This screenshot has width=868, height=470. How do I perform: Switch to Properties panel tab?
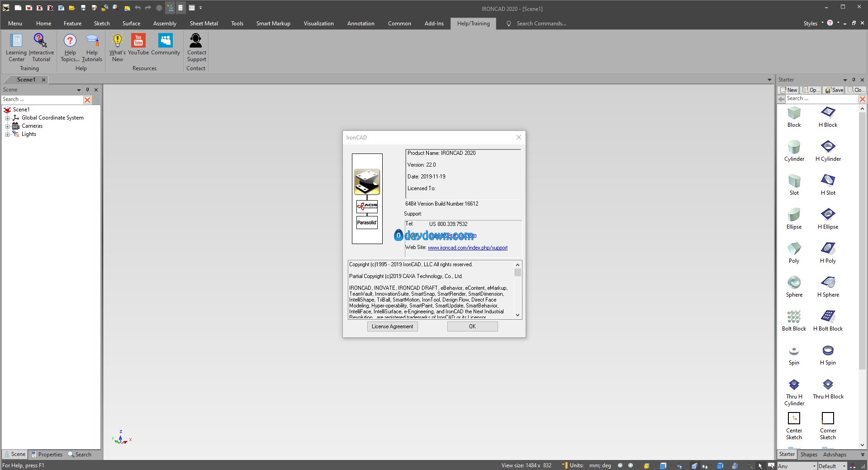click(47, 455)
